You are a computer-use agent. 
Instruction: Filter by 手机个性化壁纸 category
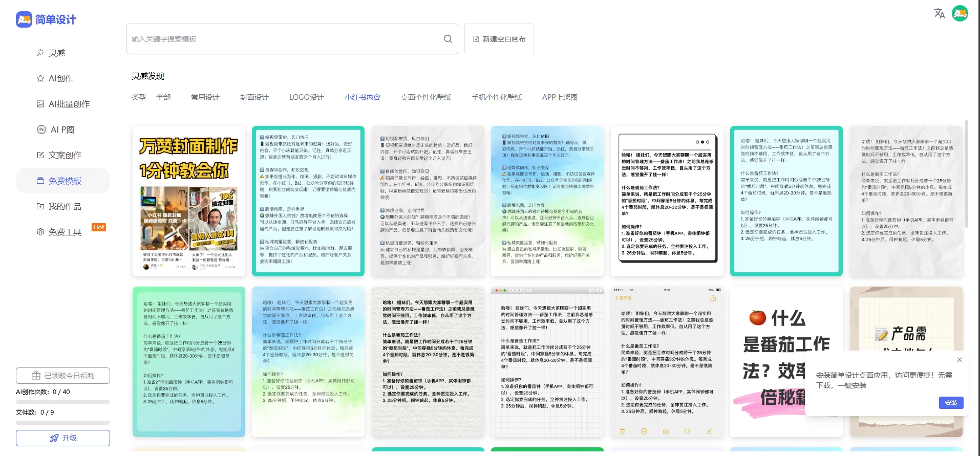coord(496,97)
